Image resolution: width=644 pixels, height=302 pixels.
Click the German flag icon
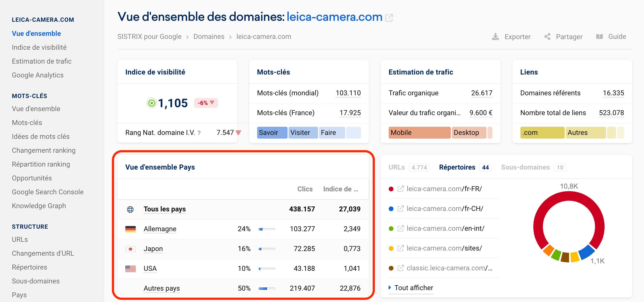pos(130,229)
